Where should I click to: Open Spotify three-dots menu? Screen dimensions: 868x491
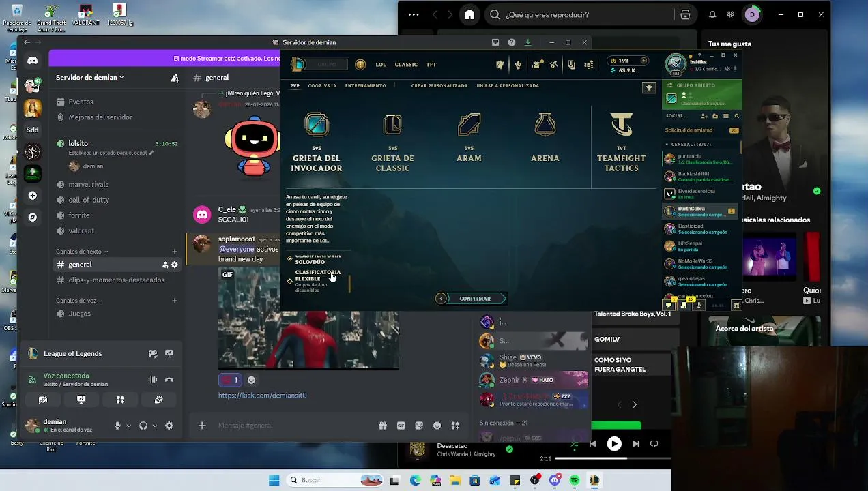click(x=414, y=14)
